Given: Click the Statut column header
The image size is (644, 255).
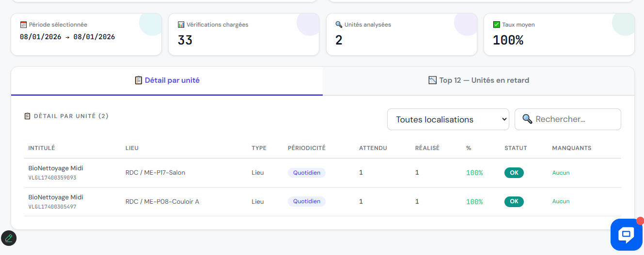Looking at the screenshot, I should click(x=516, y=148).
